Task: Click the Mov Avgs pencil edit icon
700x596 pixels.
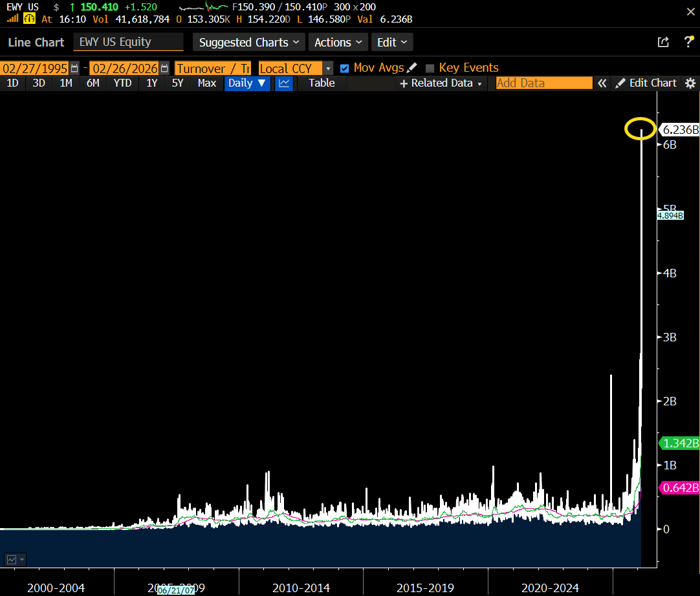Action: click(x=413, y=68)
